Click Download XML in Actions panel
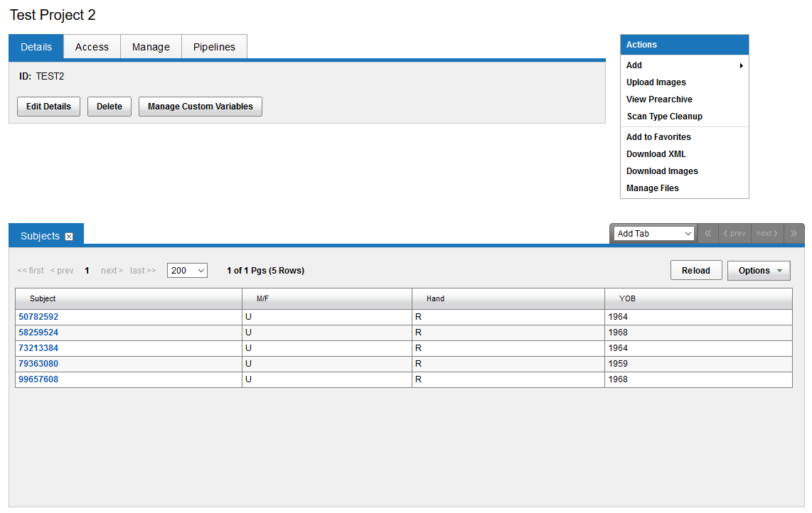This screenshot has width=812, height=513. [656, 154]
